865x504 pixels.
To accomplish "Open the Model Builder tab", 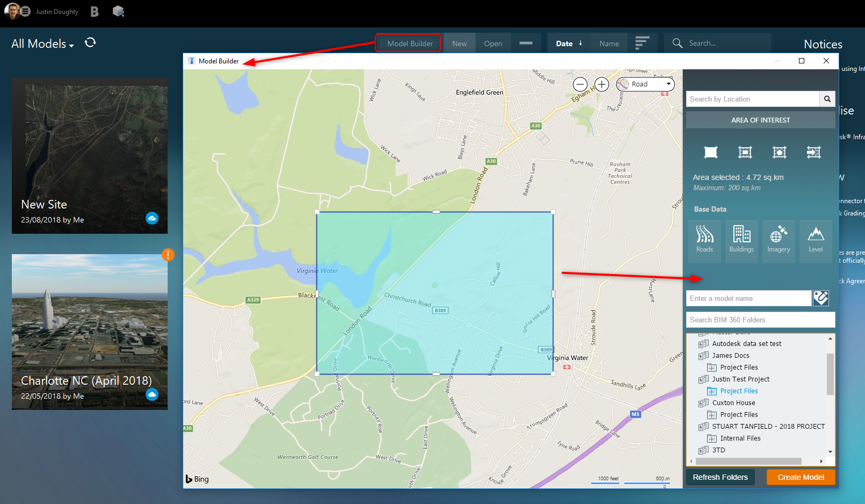I will point(408,43).
